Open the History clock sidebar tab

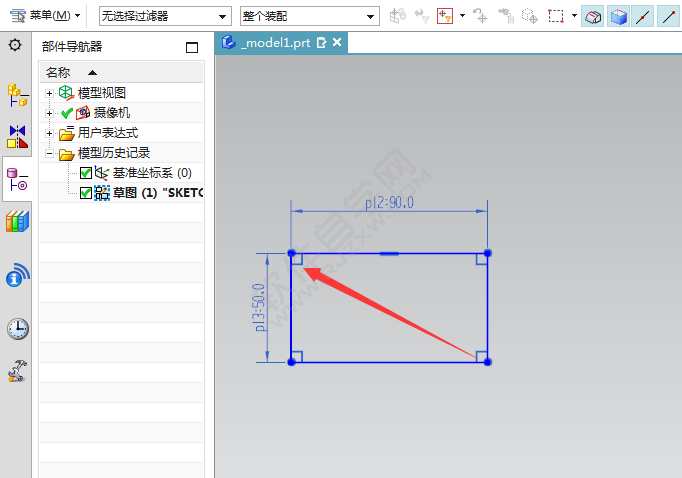tap(17, 328)
